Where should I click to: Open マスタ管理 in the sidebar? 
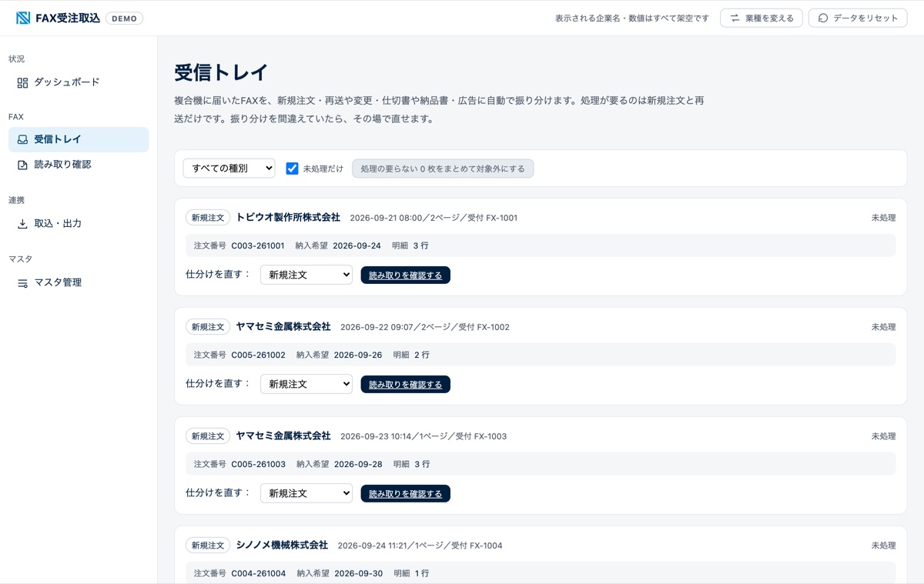(79, 283)
